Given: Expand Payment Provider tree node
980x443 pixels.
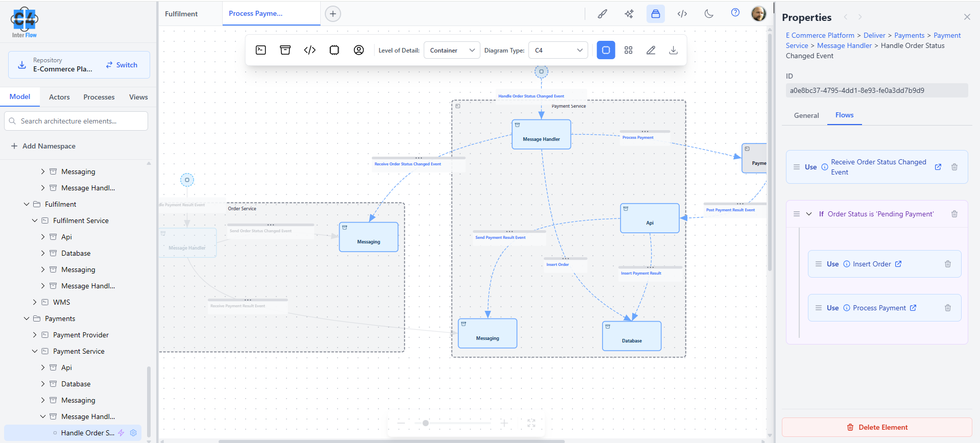Looking at the screenshot, I should click(35, 335).
